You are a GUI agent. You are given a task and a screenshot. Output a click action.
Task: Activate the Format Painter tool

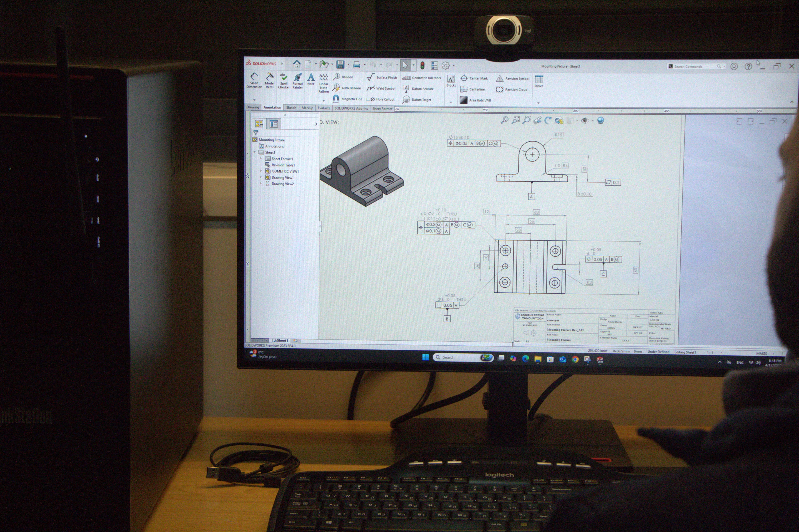coord(298,81)
